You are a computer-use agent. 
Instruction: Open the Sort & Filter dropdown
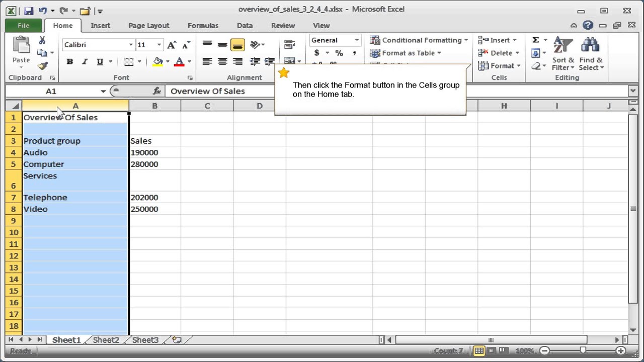point(563,54)
